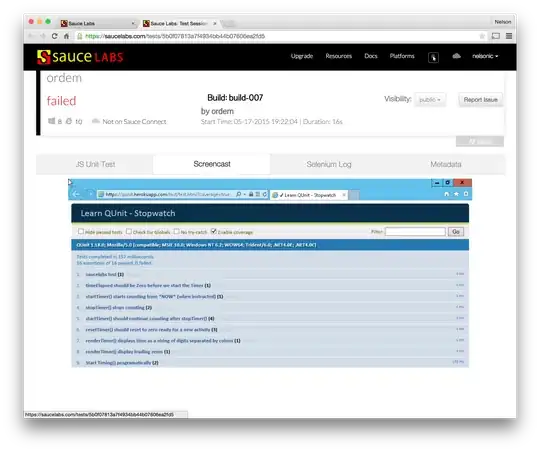Click the cloud tunnel icon in header
Image resolution: width=540 pixels, height=452 pixels.
tap(456, 56)
